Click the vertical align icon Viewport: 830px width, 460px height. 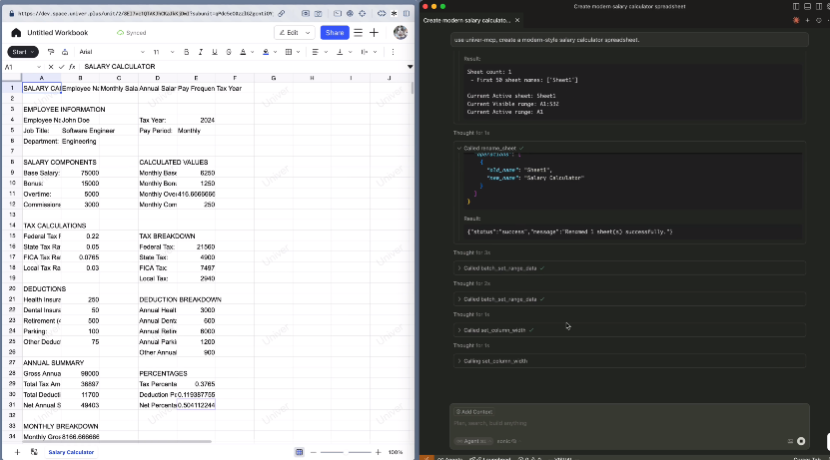coord(340,52)
